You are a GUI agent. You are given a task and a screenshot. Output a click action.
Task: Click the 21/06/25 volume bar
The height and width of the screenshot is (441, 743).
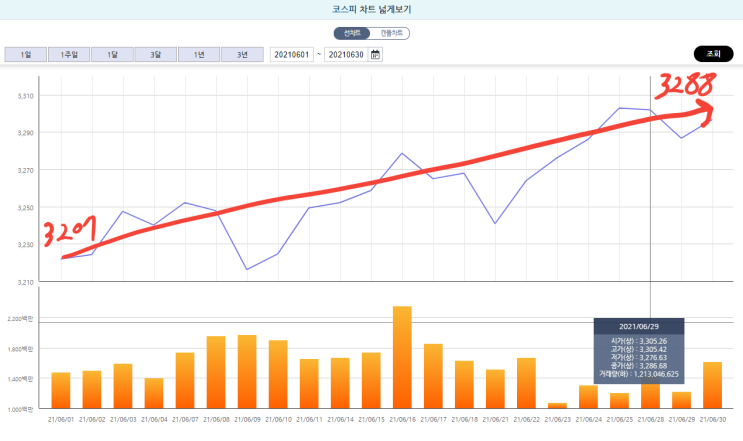point(619,401)
